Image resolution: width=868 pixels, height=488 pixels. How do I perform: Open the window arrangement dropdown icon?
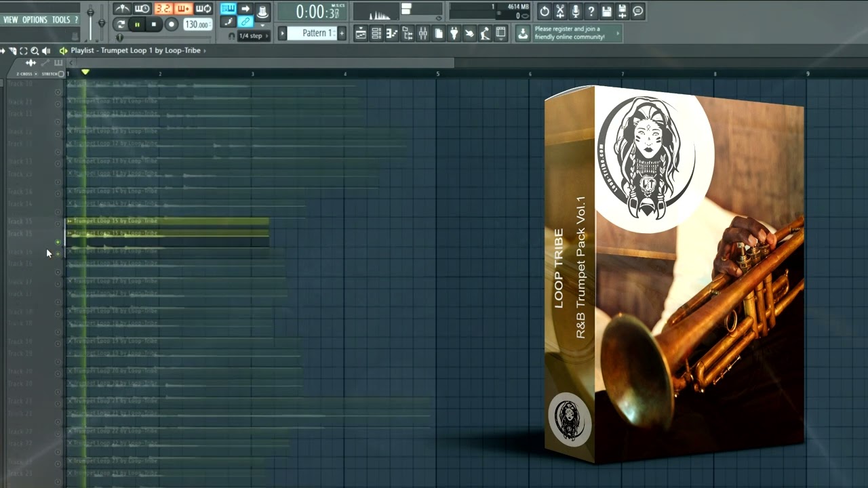click(x=501, y=33)
